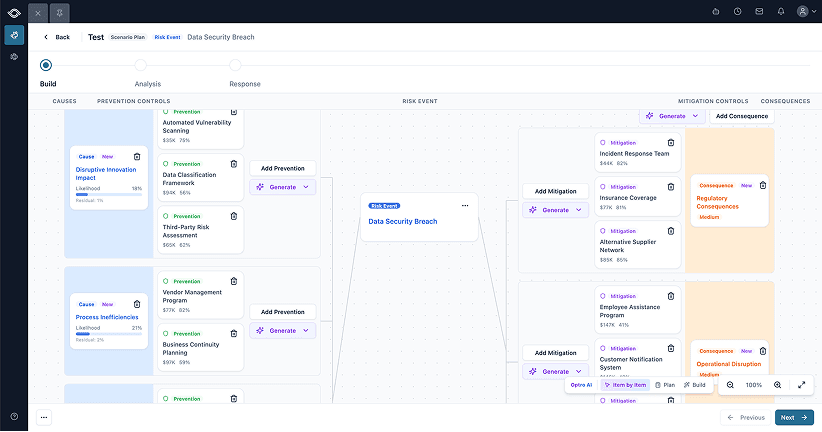Delete Vendor Management Program prevention
822x432 pixels.
pyautogui.click(x=234, y=281)
